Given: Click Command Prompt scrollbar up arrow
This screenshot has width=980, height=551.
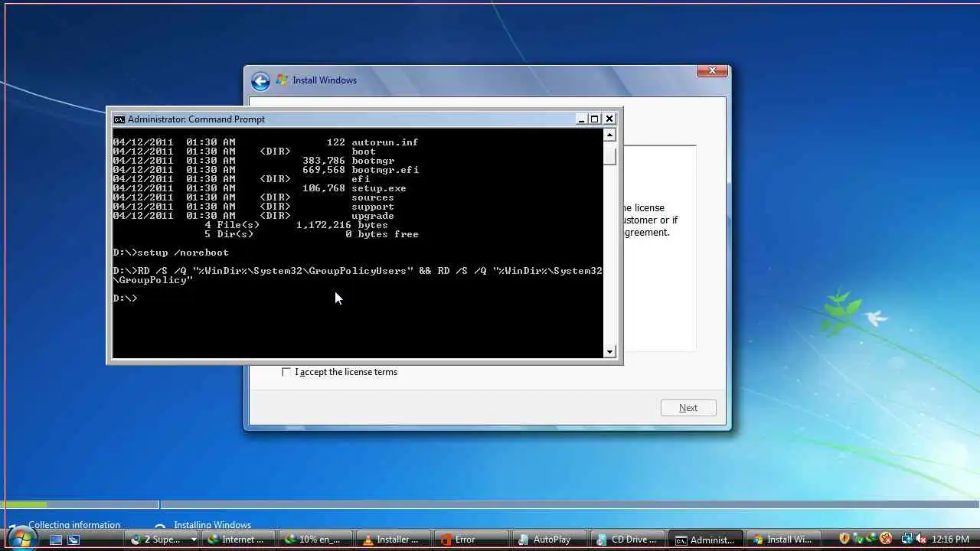Looking at the screenshot, I should [x=609, y=135].
